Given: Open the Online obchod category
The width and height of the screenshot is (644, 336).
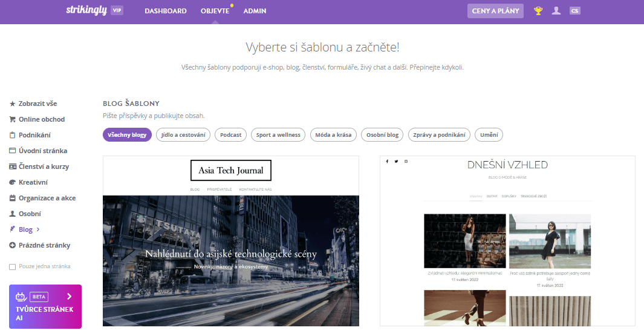Looking at the screenshot, I should click(42, 119).
